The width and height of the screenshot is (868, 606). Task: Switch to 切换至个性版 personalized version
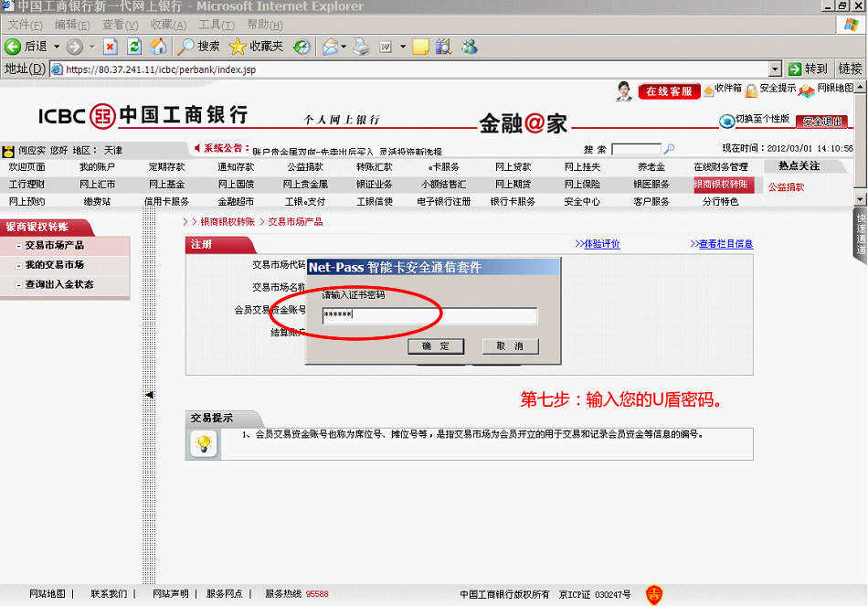click(754, 120)
